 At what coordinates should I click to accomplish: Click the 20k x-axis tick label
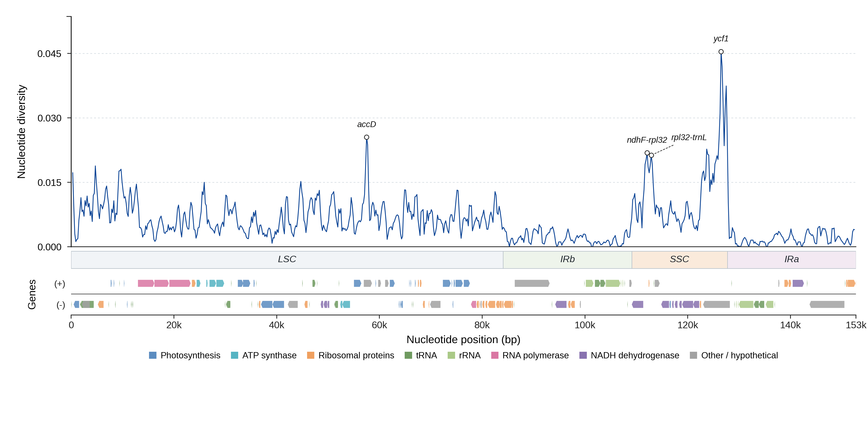coord(174,325)
